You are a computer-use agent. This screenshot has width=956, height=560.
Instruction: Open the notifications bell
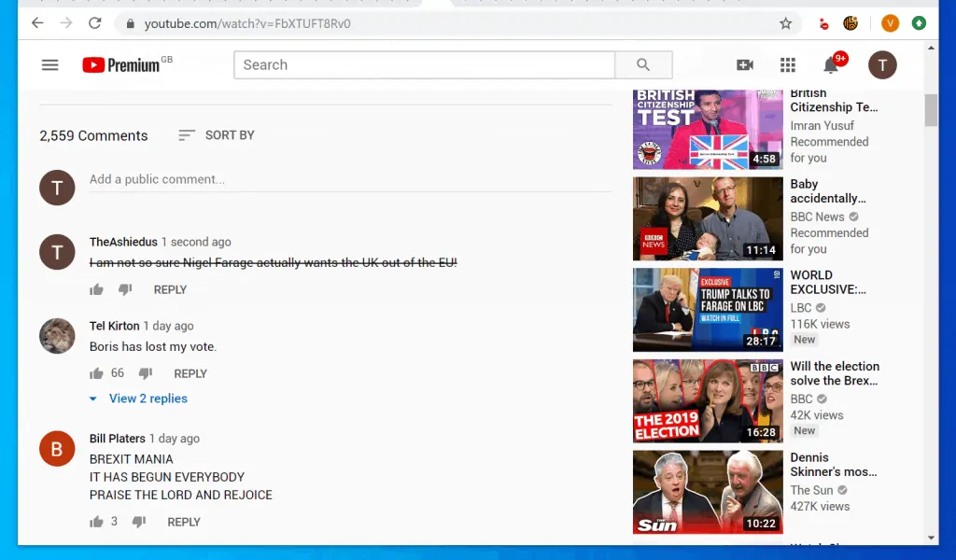(830, 64)
